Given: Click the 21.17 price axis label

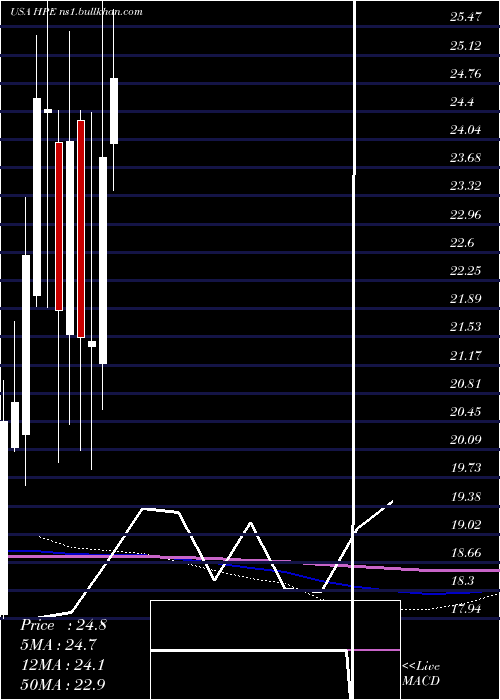Looking at the screenshot, I should (x=466, y=355).
